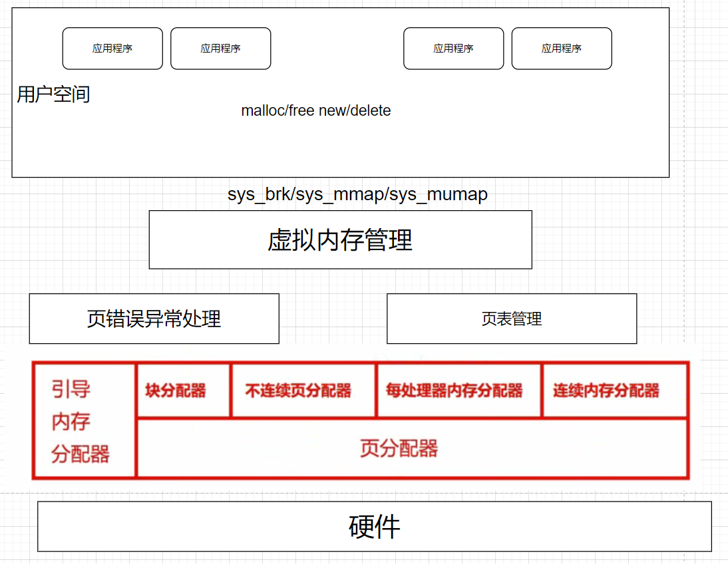This screenshot has height=564, width=728.
Task: Select the 块分配器 cell
Action: click(184, 390)
